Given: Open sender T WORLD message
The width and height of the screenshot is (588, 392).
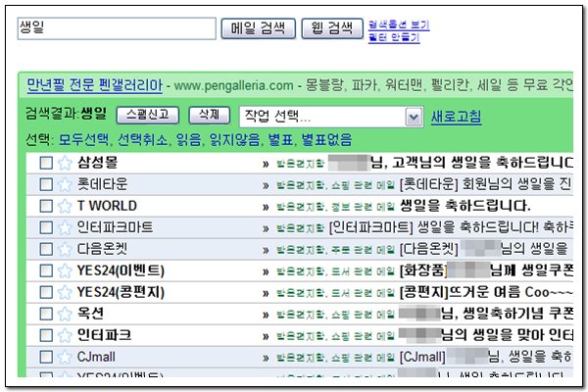Looking at the screenshot, I should point(107,206).
